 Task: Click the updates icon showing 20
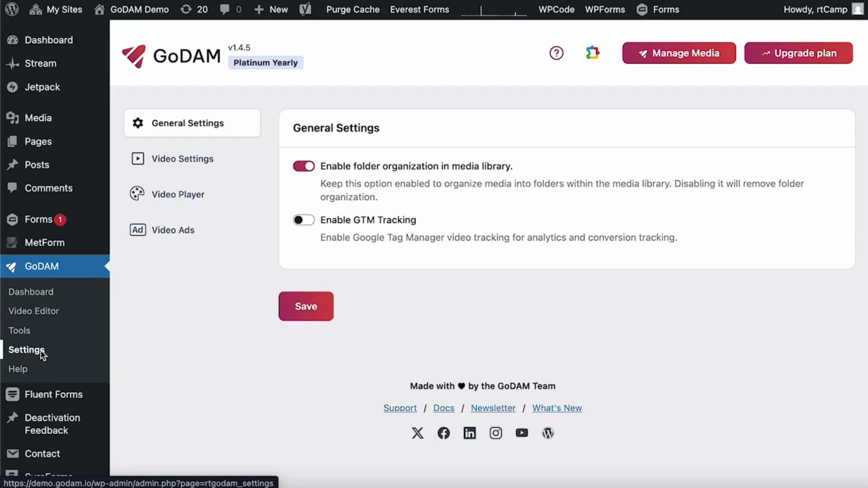click(x=194, y=9)
